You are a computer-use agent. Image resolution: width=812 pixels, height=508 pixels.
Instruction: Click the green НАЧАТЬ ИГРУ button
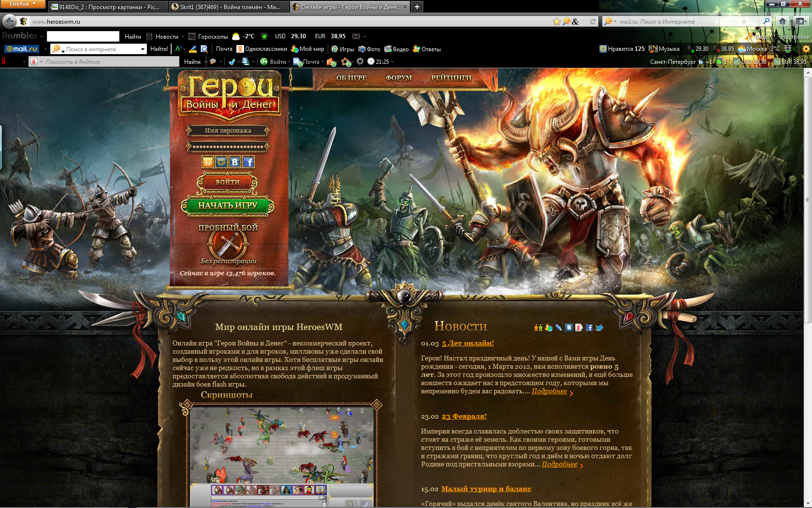pos(228,206)
